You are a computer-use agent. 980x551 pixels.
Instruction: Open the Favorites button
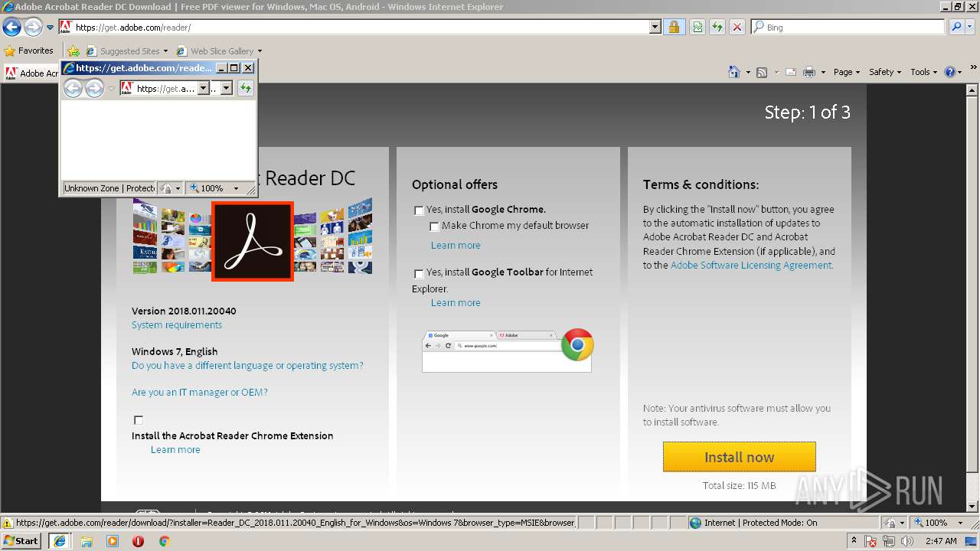tap(29, 51)
